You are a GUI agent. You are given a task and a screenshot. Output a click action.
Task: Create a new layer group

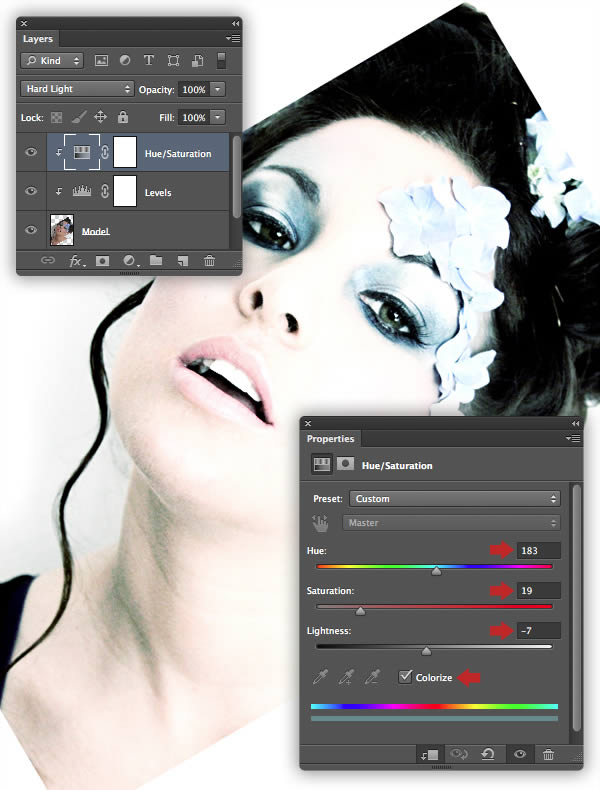[156, 260]
